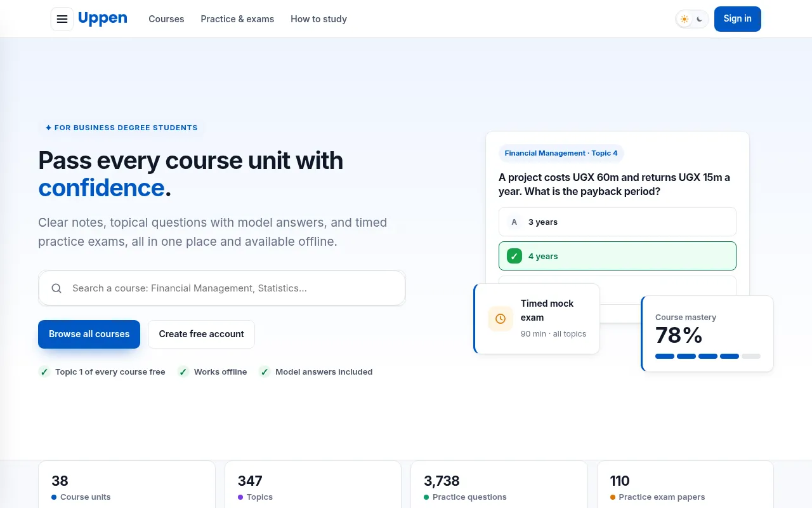This screenshot has width=812, height=508.
Task: Click Browse all courses
Action: [89, 334]
